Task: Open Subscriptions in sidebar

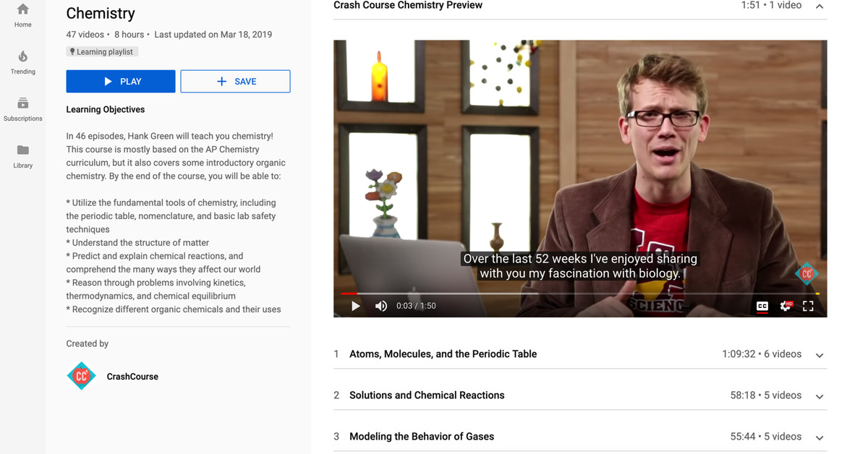Action: tap(22, 109)
